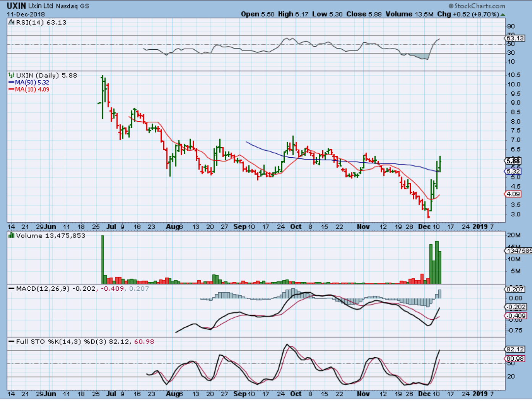The image size is (532, 402).
Task: Select the 63.13 RSI value tag
Action: [x=515, y=38]
